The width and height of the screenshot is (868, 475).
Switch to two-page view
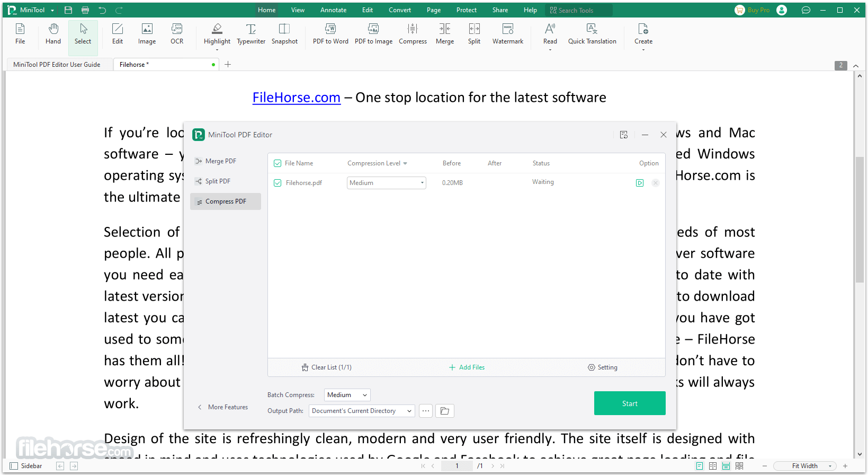[713, 466]
